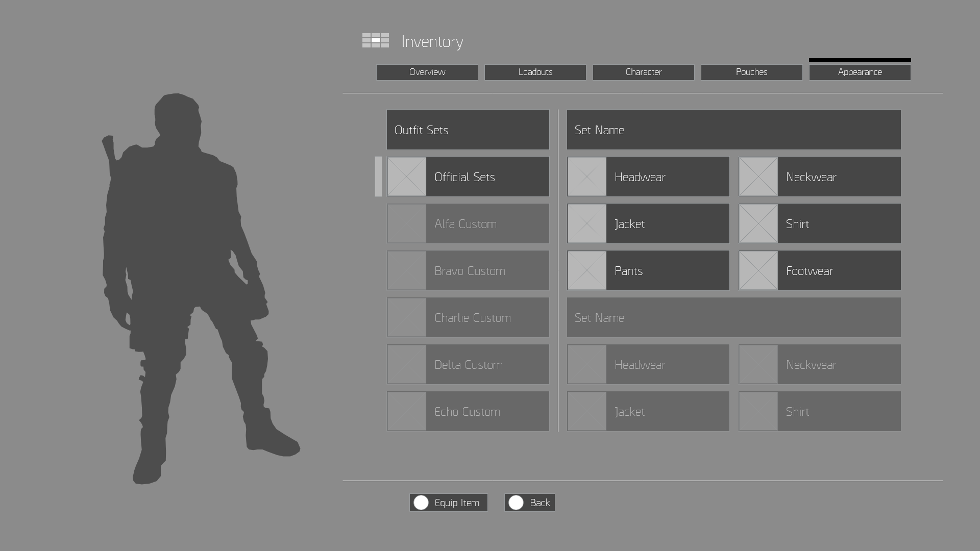
Task: Click the dimmed Jacket thumbnail in second set
Action: click(587, 411)
